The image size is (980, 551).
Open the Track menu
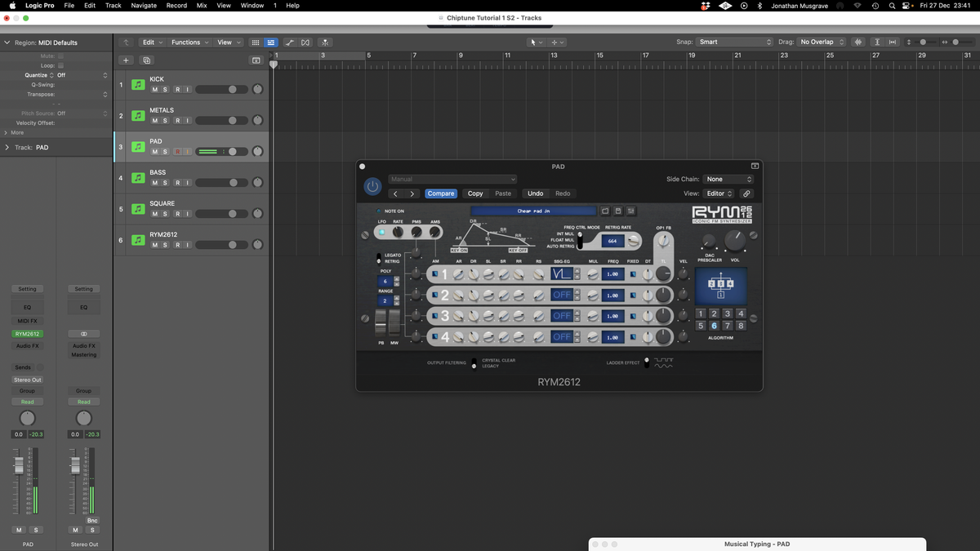coord(114,6)
